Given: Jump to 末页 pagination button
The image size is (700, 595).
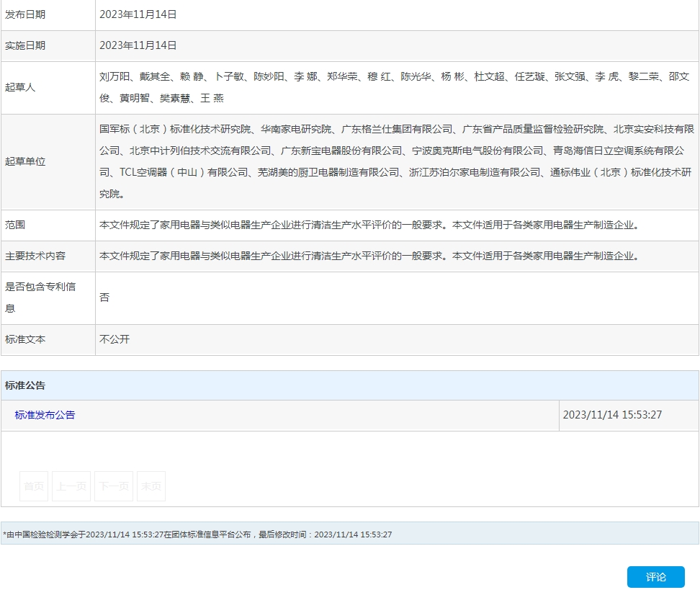Looking at the screenshot, I should click(151, 486).
